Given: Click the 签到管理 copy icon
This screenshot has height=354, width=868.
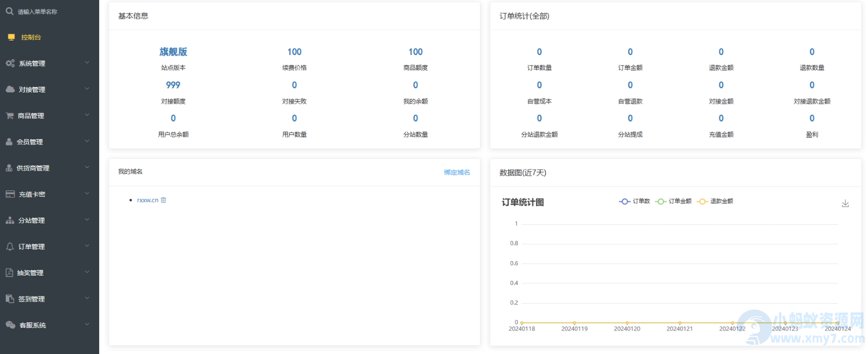Looking at the screenshot, I should 10,299.
